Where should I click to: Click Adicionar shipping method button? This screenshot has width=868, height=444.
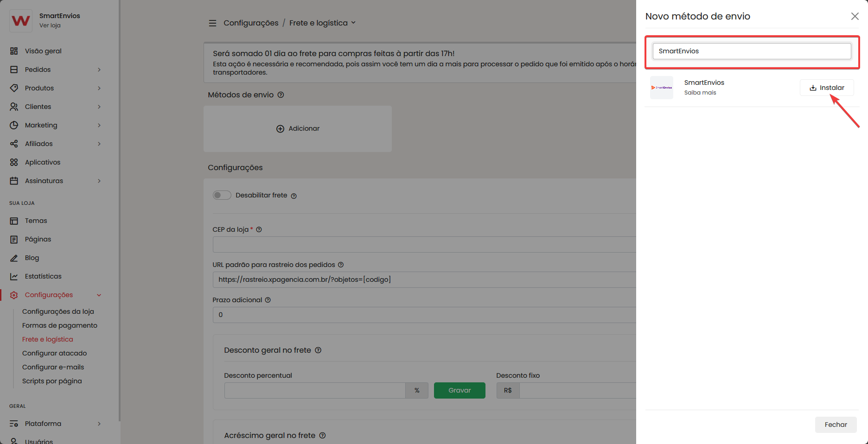pos(298,128)
